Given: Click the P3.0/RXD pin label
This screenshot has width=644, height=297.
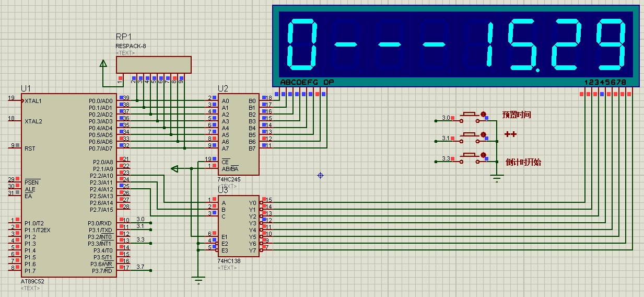Looking at the screenshot, I should tap(100, 223).
